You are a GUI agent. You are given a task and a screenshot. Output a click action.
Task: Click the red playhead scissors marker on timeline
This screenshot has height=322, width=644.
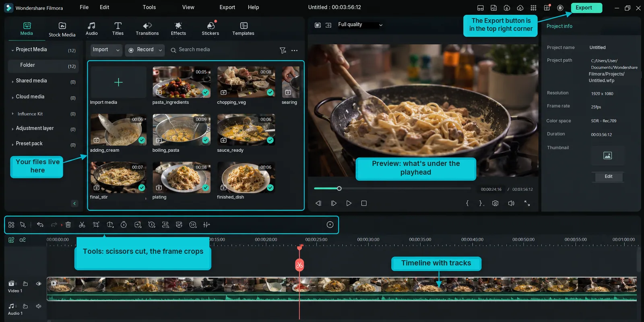(x=299, y=265)
